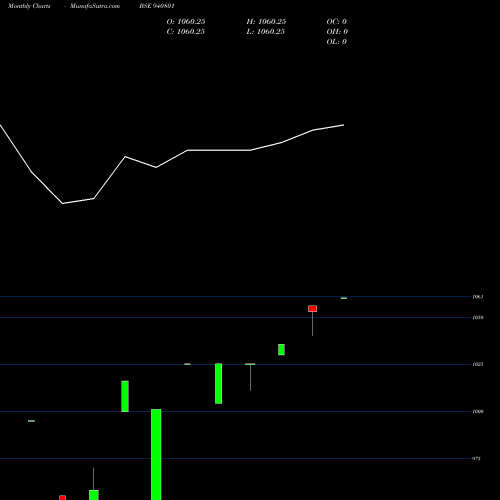Click the small green candle touching the 1061 line
Image resolution: width=500 pixels, height=500 pixels.
click(x=344, y=298)
